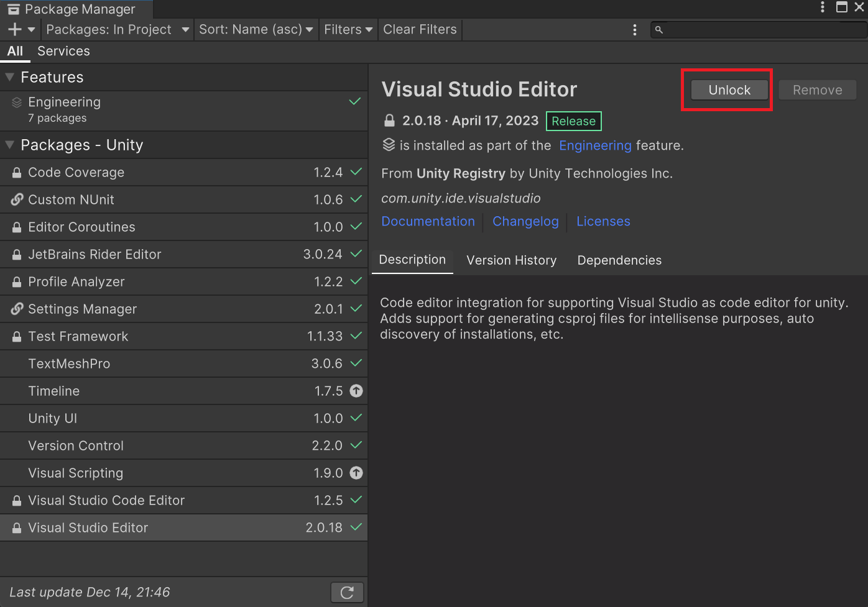This screenshot has height=607, width=868.
Task: Click the lock icon beside Editor Coroutines
Action: 17,227
